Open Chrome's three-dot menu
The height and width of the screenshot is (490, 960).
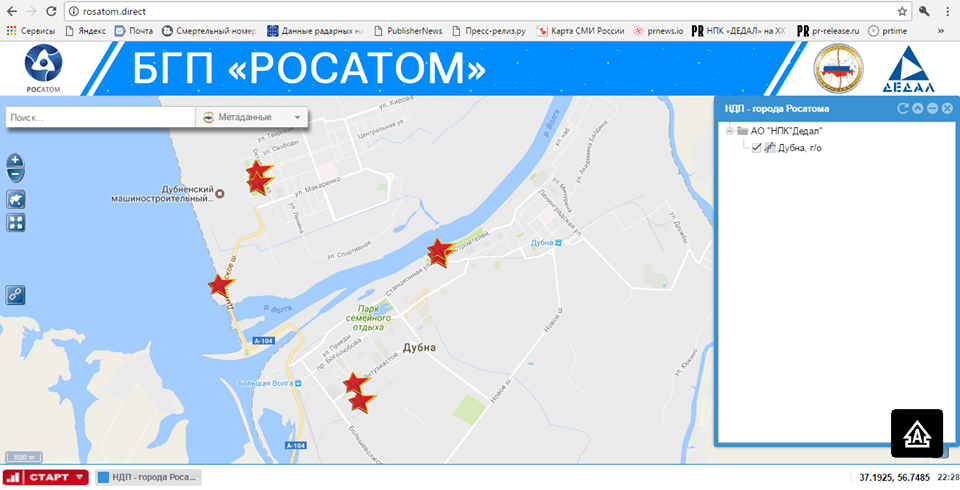(x=947, y=11)
